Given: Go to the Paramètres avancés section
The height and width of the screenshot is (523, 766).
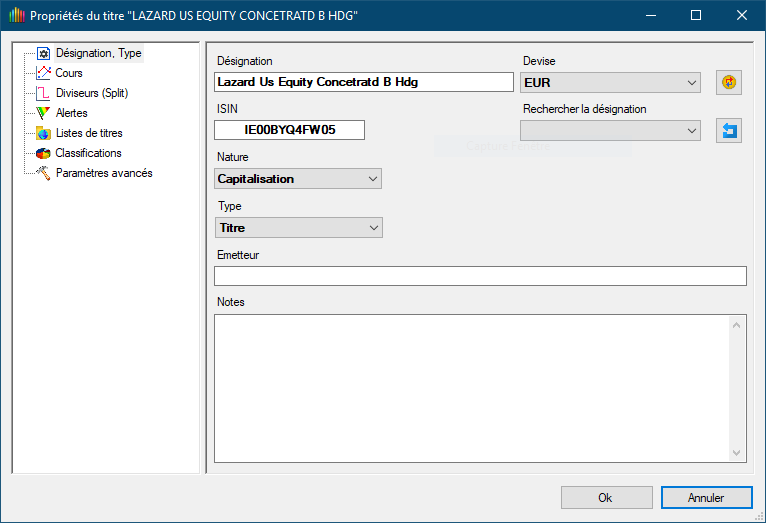Looking at the screenshot, I should 104,173.
